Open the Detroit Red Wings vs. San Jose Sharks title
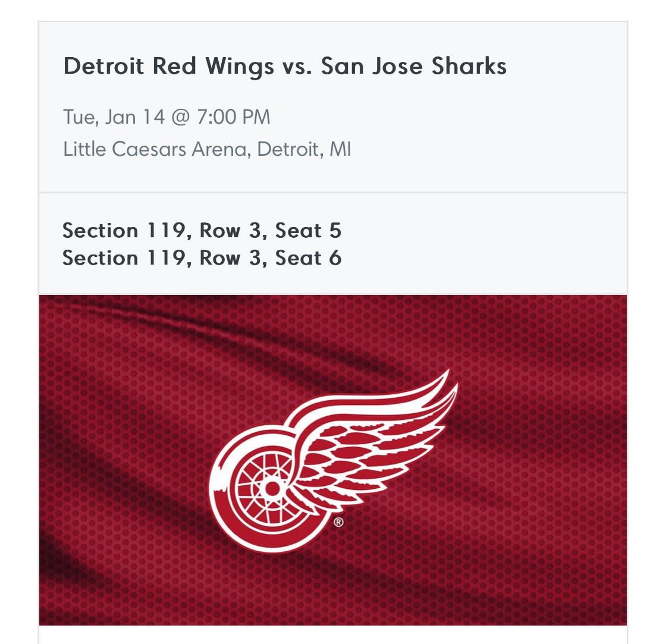 285,66
